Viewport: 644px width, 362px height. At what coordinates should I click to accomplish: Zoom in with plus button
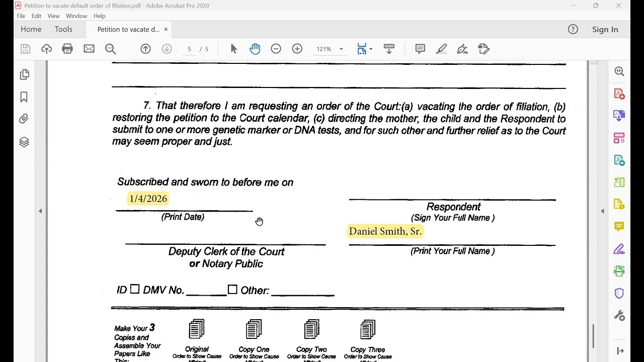click(297, 49)
